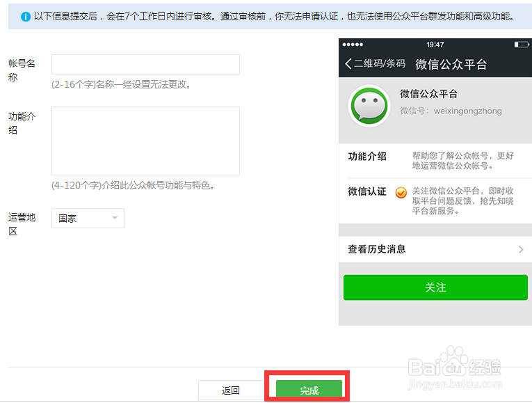Screen dimensions: 532x403
Task: Click the 返回 back button
Action: 231,390
